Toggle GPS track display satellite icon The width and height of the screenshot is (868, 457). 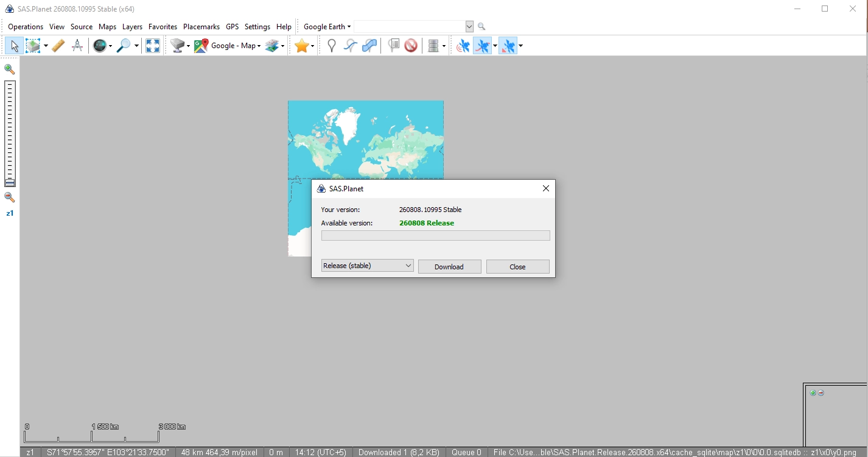coord(483,46)
